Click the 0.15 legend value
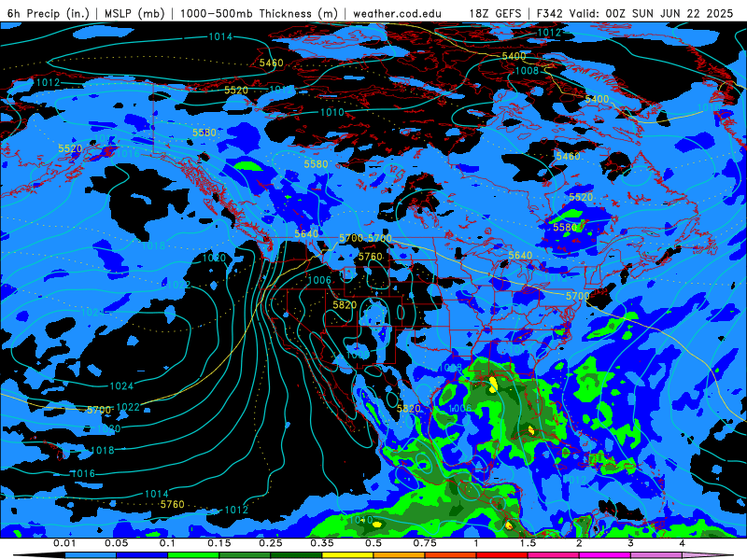This screenshot has width=747, height=560. (219, 543)
